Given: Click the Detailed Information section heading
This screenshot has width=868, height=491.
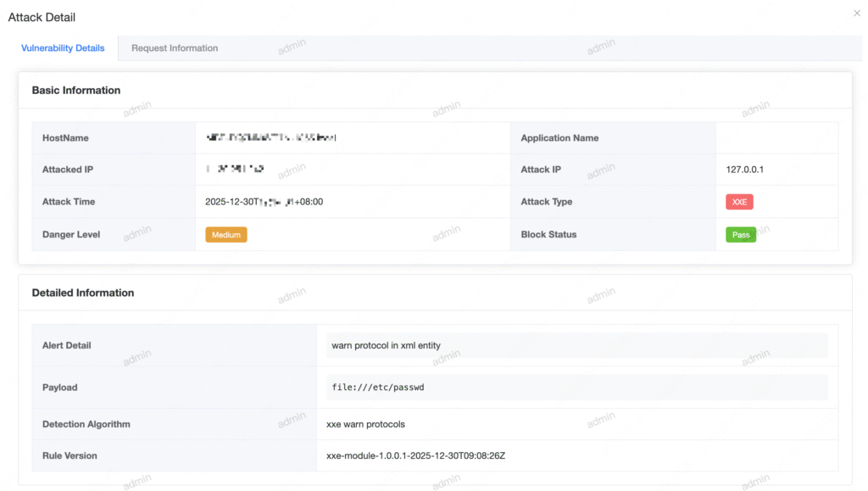Looking at the screenshot, I should pos(83,293).
